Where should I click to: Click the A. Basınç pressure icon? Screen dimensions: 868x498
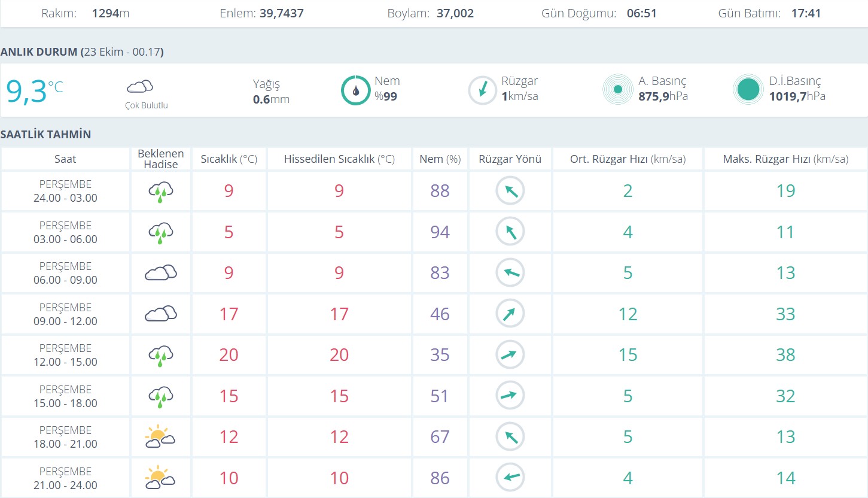[618, 90]
